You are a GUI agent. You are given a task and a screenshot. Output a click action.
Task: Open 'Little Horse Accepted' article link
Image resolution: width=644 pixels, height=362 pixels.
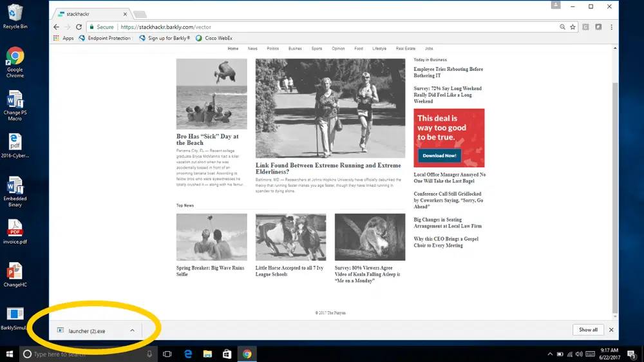coord(290,271)
